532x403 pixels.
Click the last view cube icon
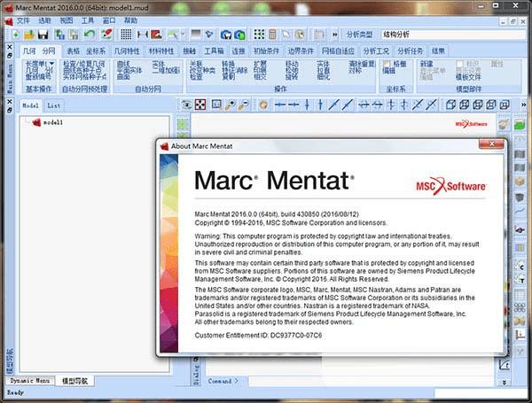tap(505, 105)
